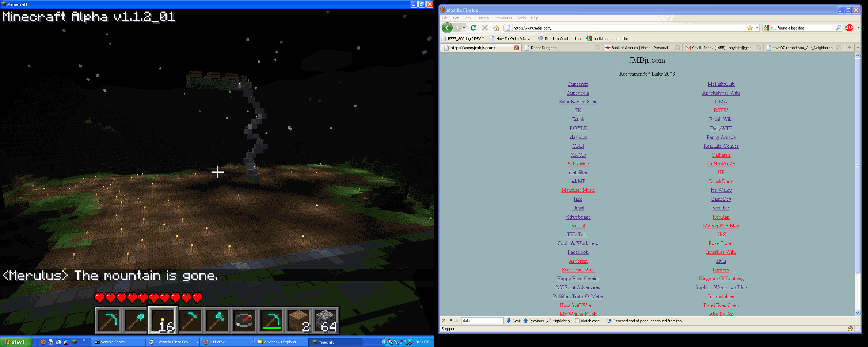Launch Firefox from the Quick Launch bar
The height and width of the screenshot is (347, 868).
click(x=43, y=342)
